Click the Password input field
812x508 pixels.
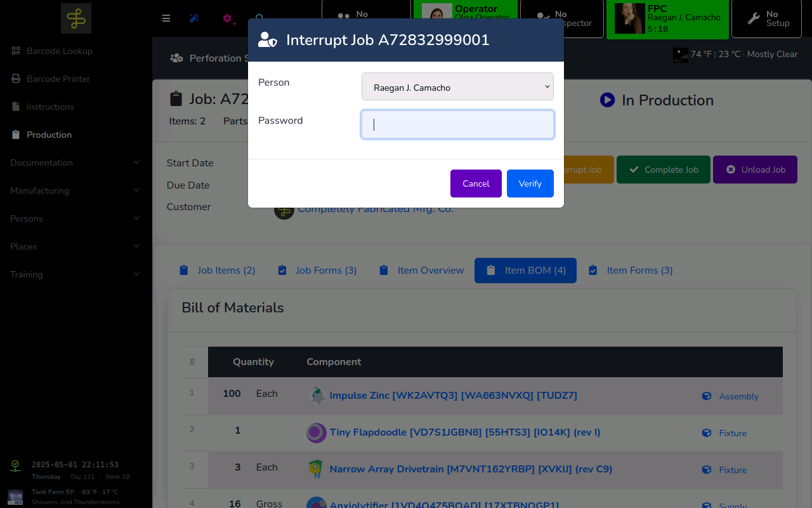point(457,124)
